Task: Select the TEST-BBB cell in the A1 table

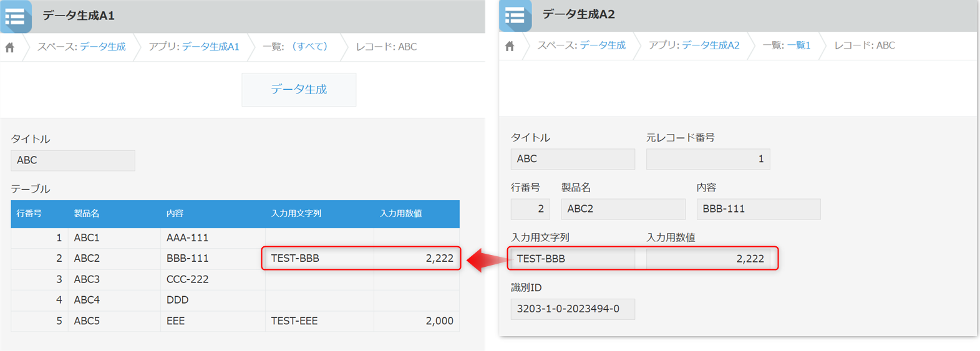Action: [x=319, y=258]
